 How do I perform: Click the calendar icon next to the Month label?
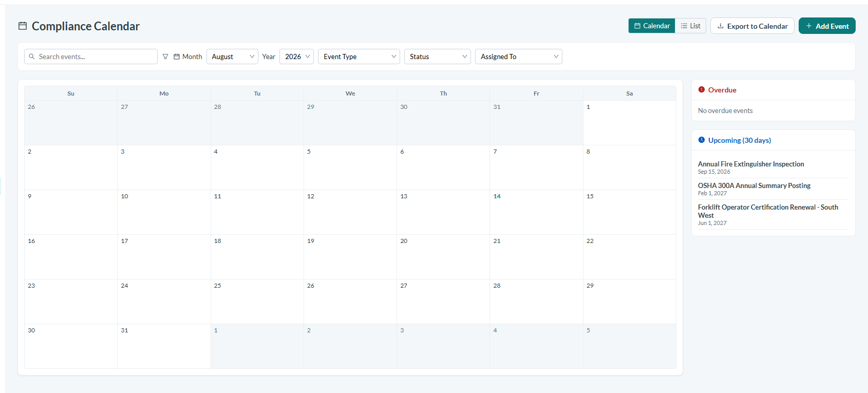(177, 57)
